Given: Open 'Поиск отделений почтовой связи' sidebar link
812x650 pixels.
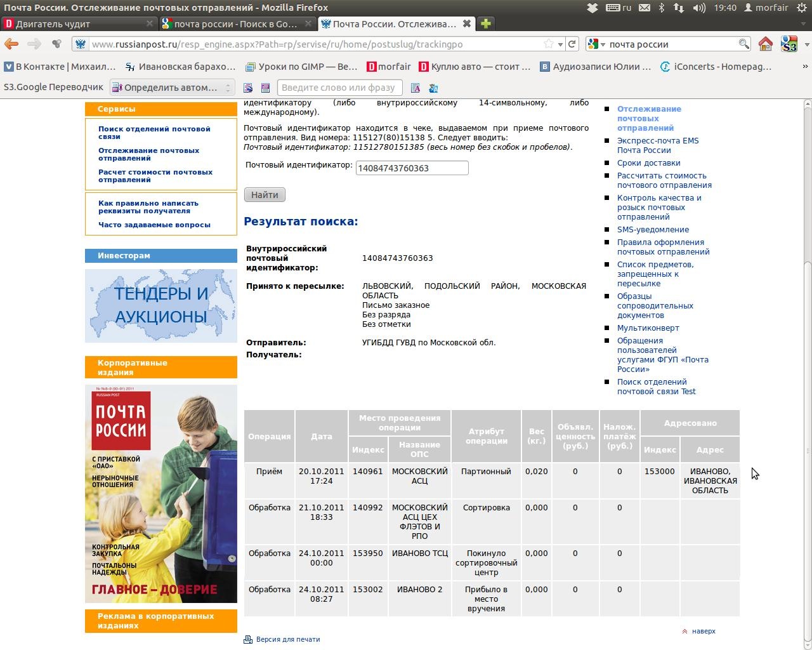Looking at the screenshot, I should [x=154, y=133].
